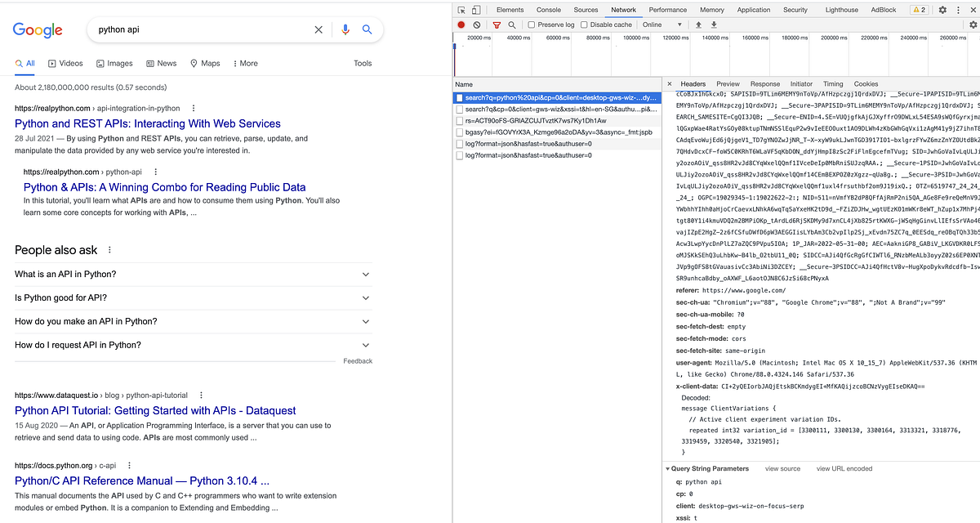Open the Application tab

pyautogui.click(x=754, y=10)
